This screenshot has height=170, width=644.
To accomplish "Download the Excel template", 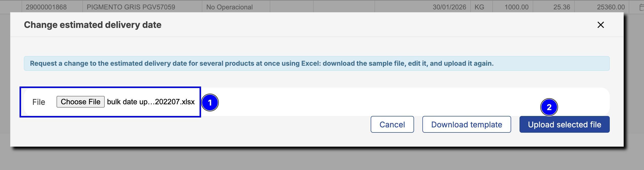I will (x=467, y=124).
